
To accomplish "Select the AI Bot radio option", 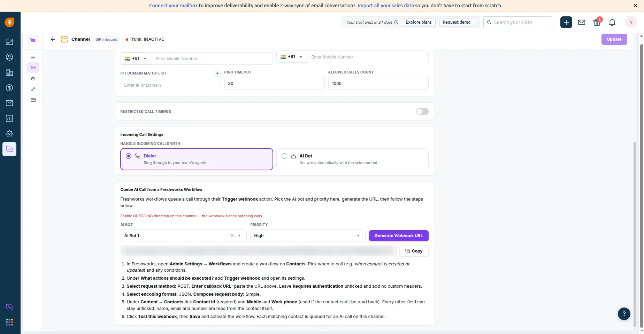I will point(284,156).
